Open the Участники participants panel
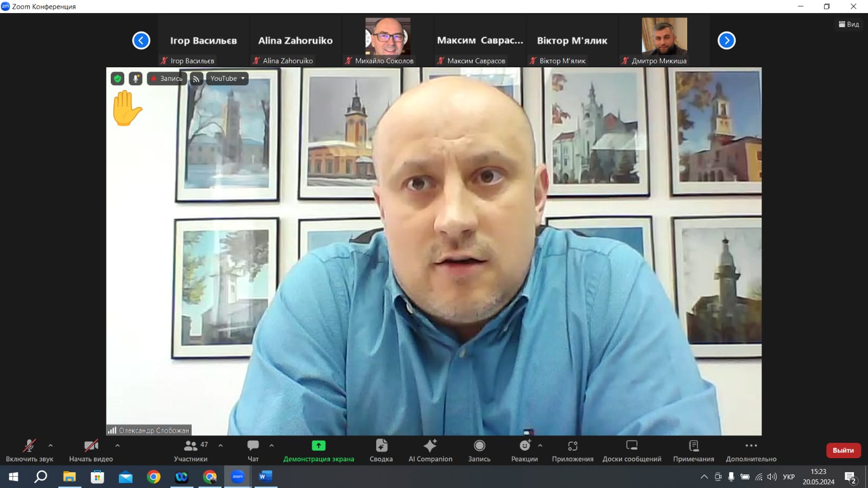 coord(191,451)
